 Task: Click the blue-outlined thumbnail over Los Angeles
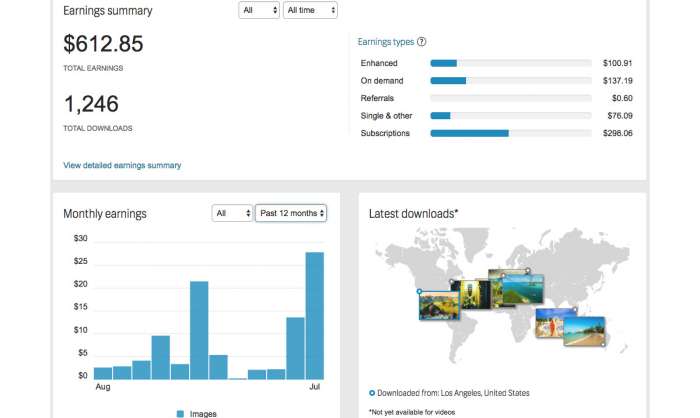438,305
